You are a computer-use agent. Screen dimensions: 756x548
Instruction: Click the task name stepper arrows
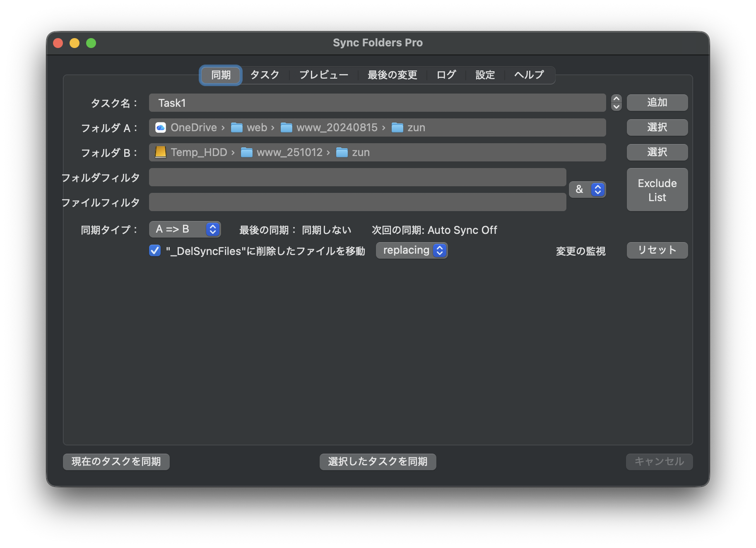click(x=616, y=103)
